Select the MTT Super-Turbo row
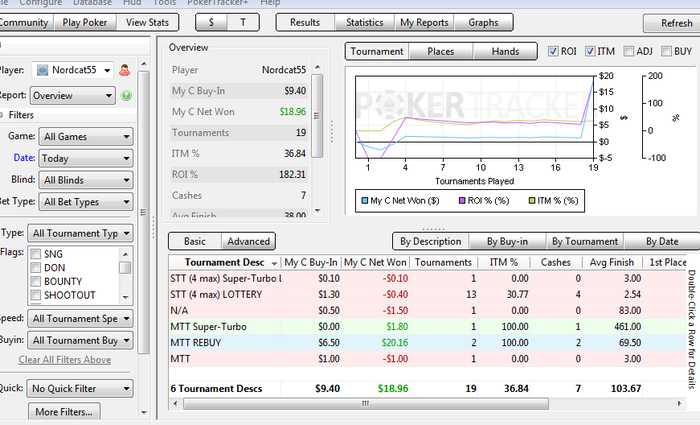Image resolution: width=700 pixels, height=425 pixels. [427, 327]
